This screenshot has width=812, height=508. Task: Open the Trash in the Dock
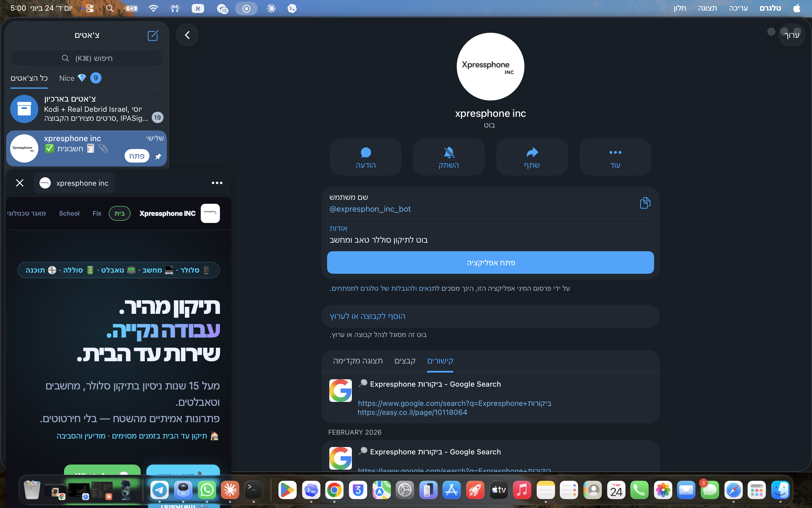(x=32, y=490)
